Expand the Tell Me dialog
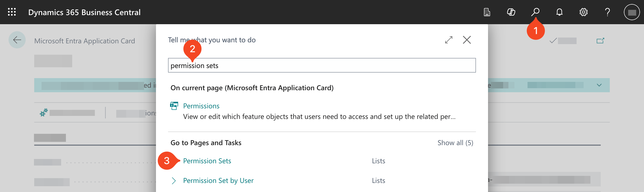The image size is (644, 192). pos(449,40)
